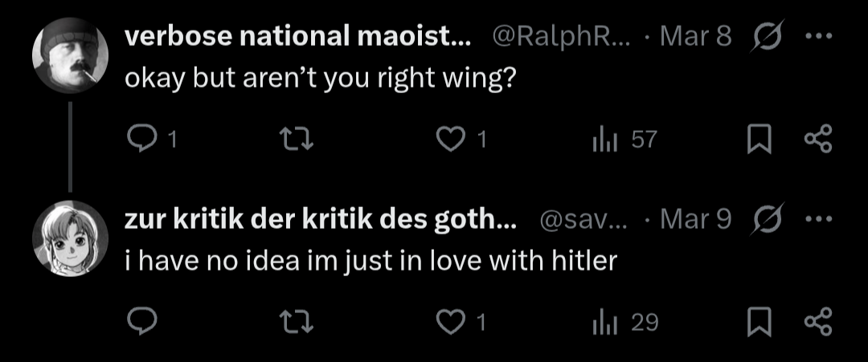Open verbose national maoist profile avatar

70,55
